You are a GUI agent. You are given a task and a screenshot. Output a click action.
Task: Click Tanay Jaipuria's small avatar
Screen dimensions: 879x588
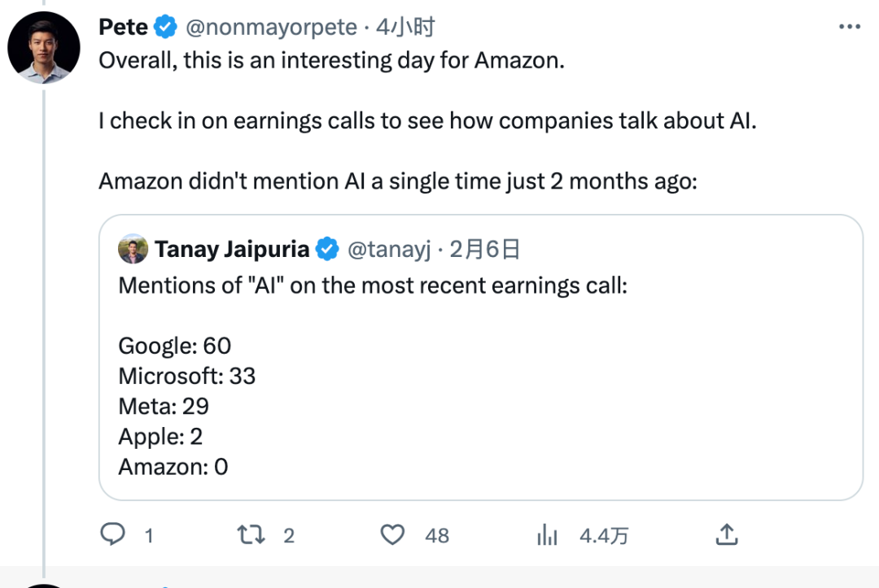(133, 250)
